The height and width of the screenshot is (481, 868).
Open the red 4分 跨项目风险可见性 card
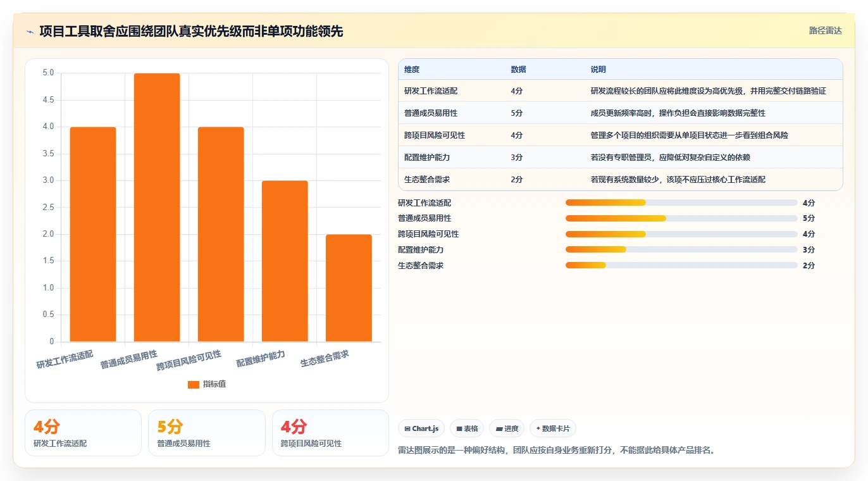click(x=330, y=433)
